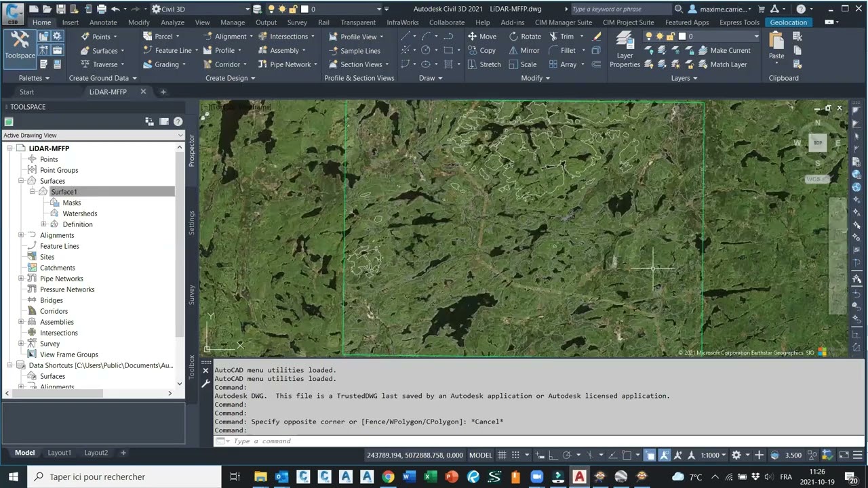Switch to the Layout1 tab
Viewport: 868px width, 488px height.
coord(59,453)
